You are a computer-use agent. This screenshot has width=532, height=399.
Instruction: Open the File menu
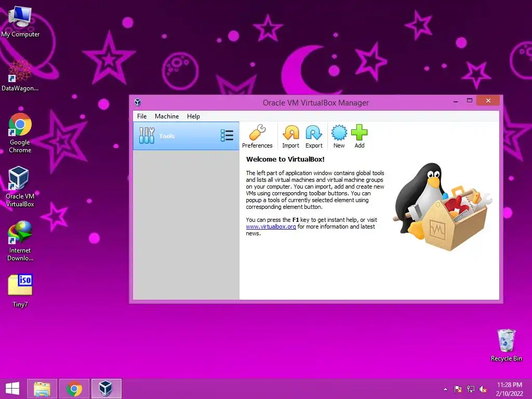(x=142, y=116)
